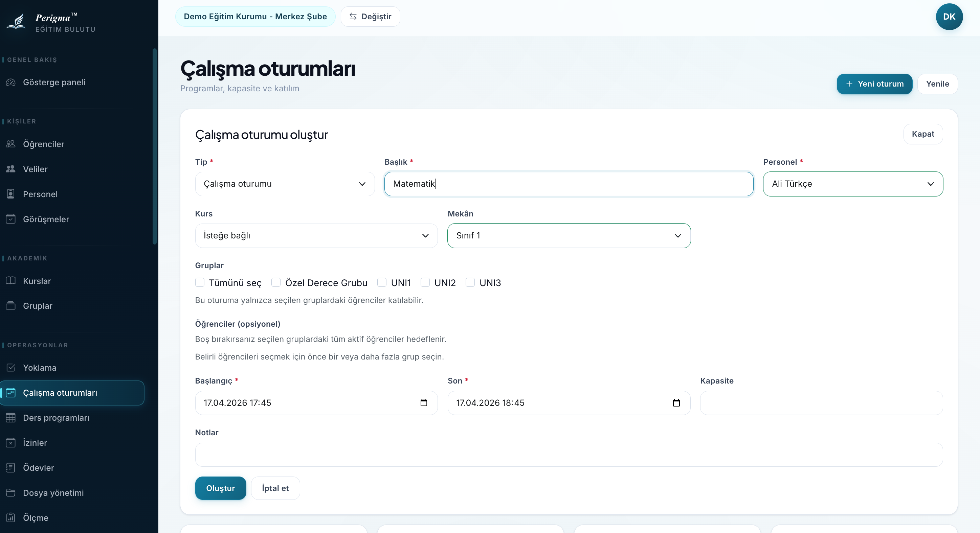Click the Ölçme chart icon
Viewport: 980px width, 533px height.
pos(10,517)
